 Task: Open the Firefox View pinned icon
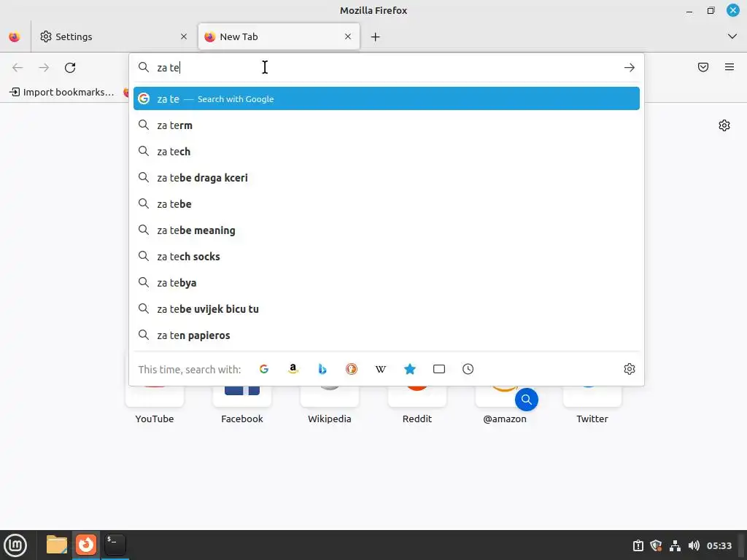click(x=15, y=36)
